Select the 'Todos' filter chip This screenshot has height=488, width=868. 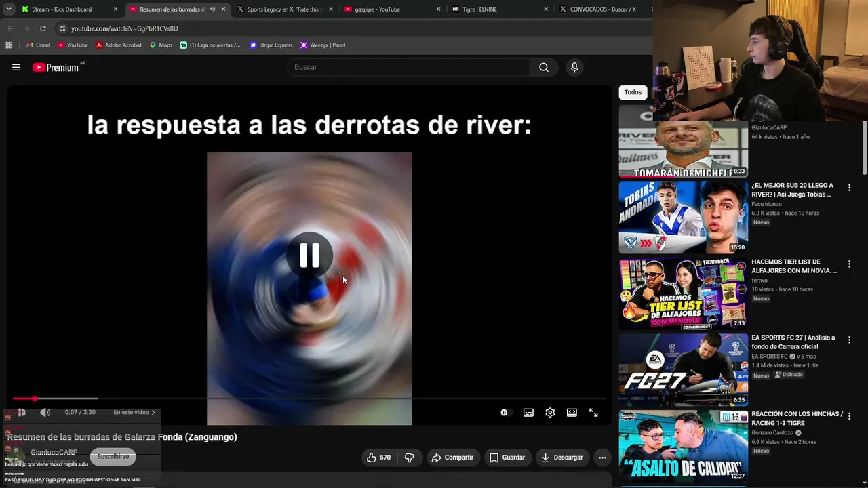click(x=633, y=92)
